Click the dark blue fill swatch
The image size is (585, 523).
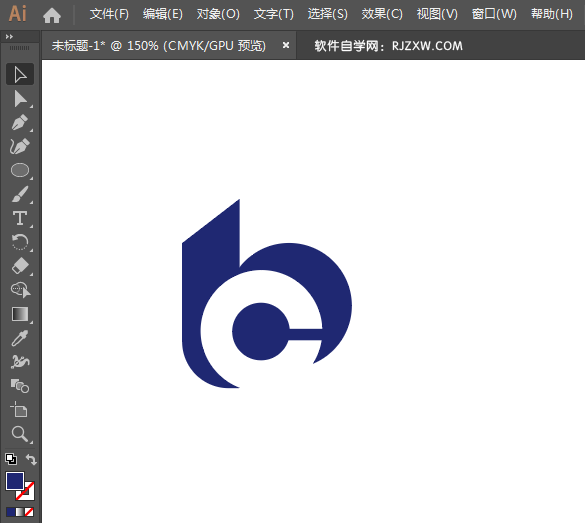pyautogui.click(x=15, y=481)
